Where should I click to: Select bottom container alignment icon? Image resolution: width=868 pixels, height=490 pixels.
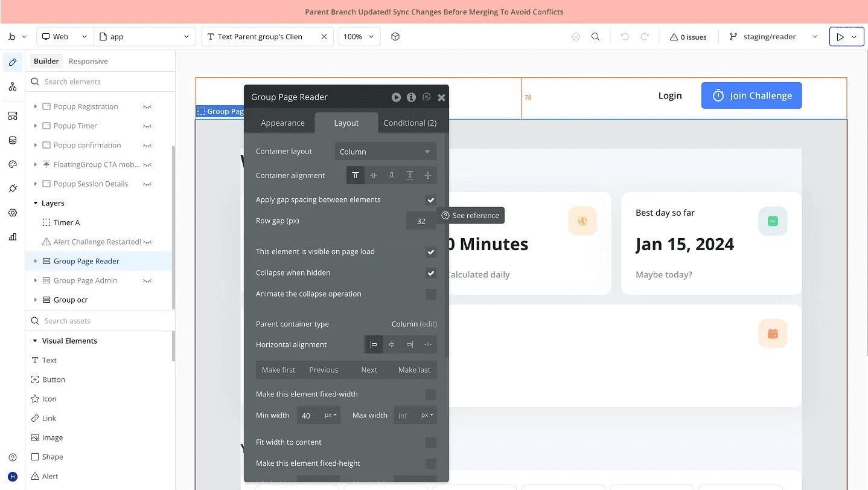392,175
